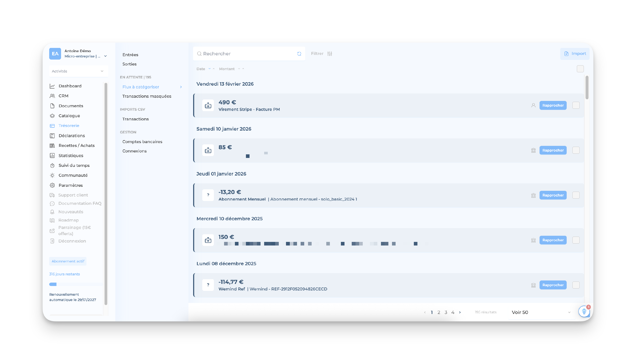Expand the Antoine Démo account switcher
636x364 pixels.
coord(105,56)
